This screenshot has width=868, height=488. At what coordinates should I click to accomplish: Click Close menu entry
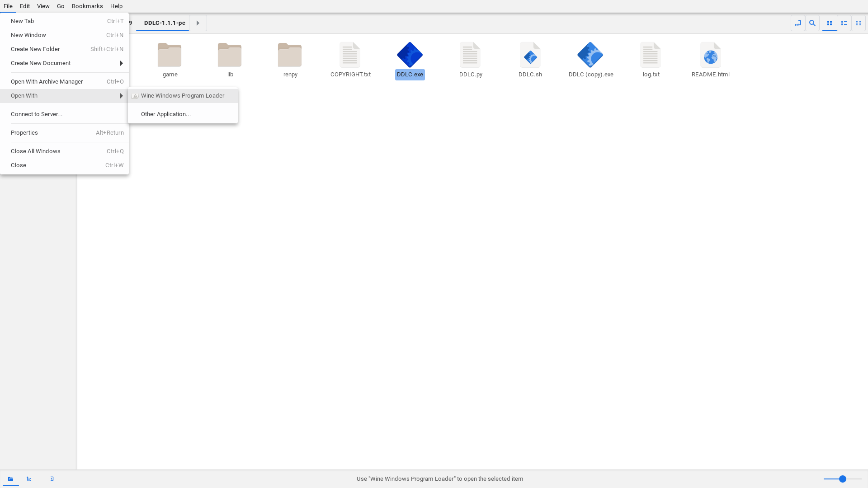pyautogui.click(x=64, y=165)
